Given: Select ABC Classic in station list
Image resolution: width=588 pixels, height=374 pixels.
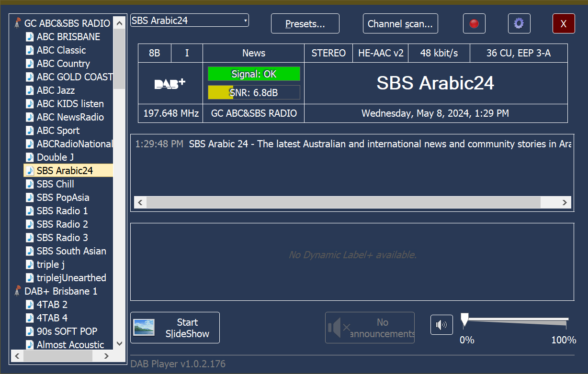Looking at the screenshot, I should [61, 50].
